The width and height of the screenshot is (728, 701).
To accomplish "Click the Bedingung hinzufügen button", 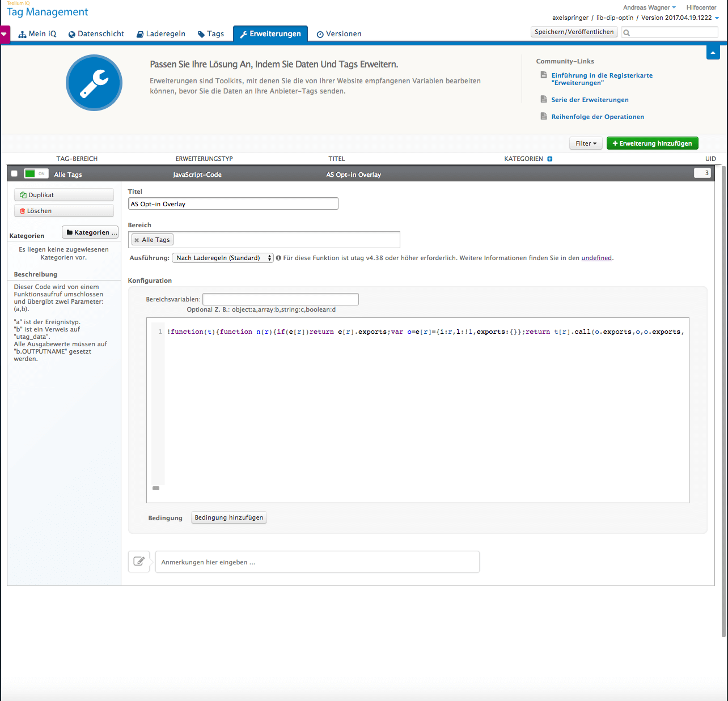I will pyautogui.click(x=229, y=517).
